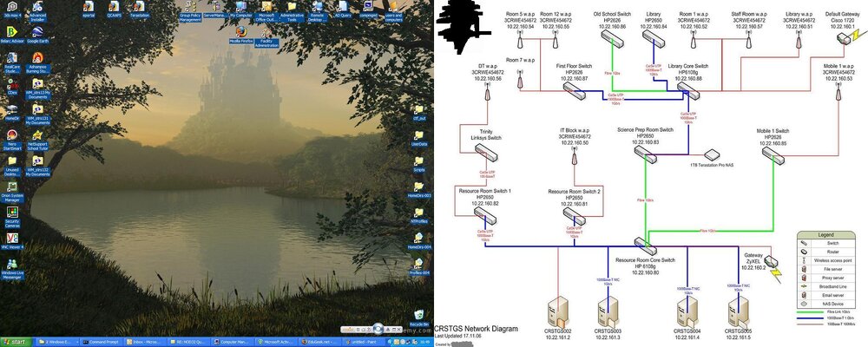Open the Scripts folder shortcut
Screen dimensions: 868x347
(419, 164)
